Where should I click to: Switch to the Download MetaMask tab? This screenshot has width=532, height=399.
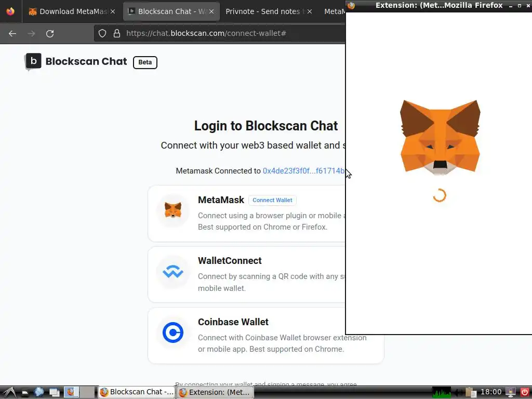point(72,11)
